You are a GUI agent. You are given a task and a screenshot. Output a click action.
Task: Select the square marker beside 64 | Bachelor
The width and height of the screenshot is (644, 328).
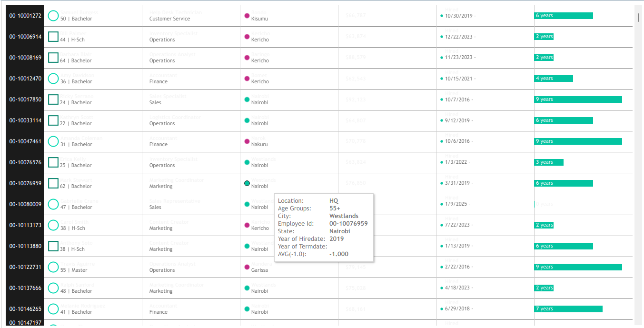53,58
